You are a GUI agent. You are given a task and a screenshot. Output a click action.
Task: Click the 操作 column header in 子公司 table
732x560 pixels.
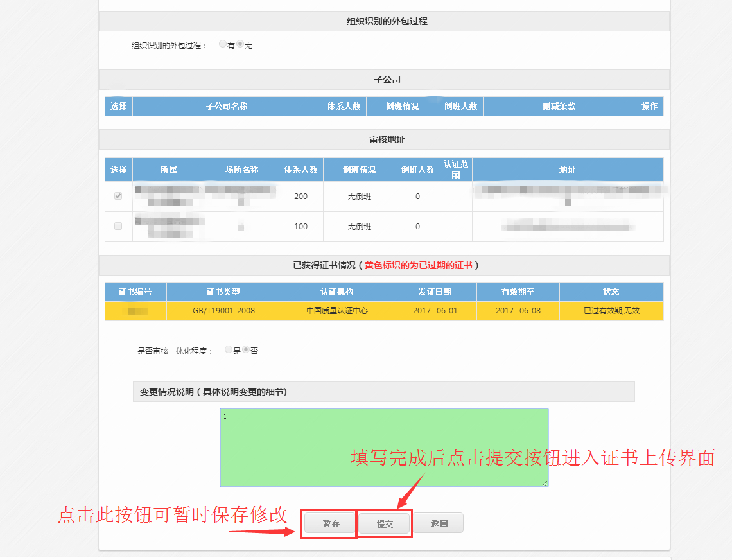pos(649,107)
